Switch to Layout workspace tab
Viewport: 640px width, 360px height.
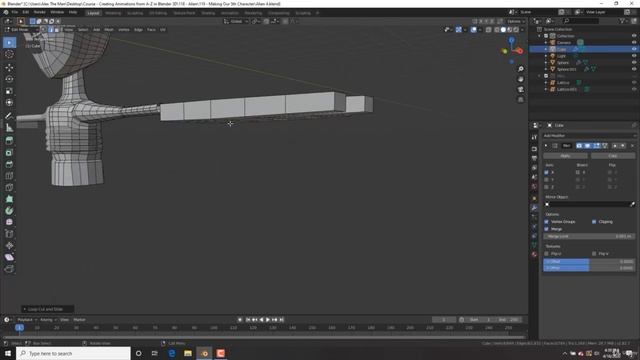coord(93,13)
